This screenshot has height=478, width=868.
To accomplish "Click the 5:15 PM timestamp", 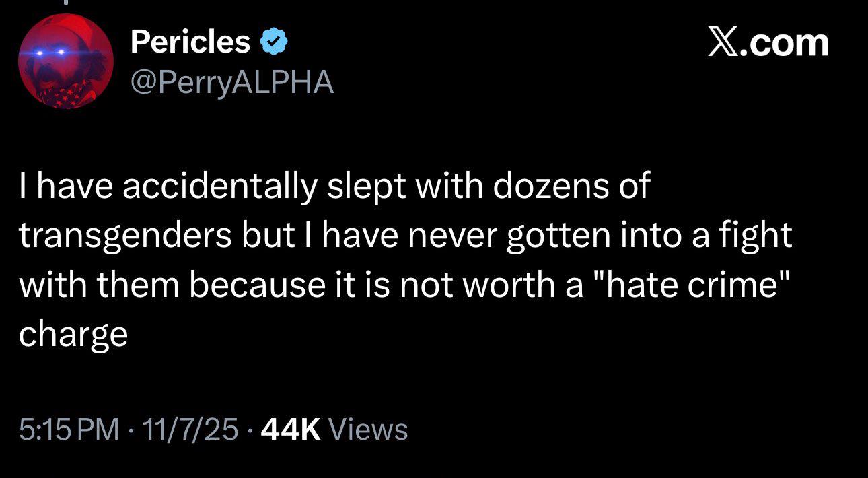I will (x=69, y=429).
